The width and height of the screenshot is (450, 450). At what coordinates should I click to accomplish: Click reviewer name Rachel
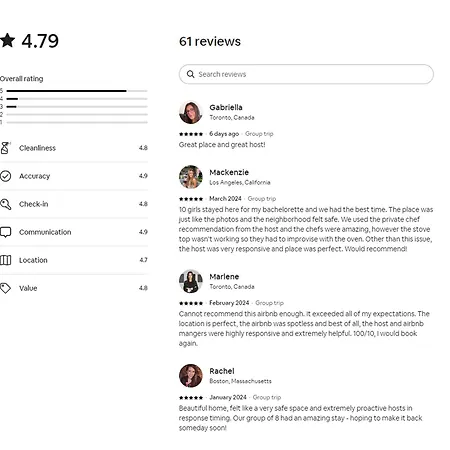[x=222, y=371]
